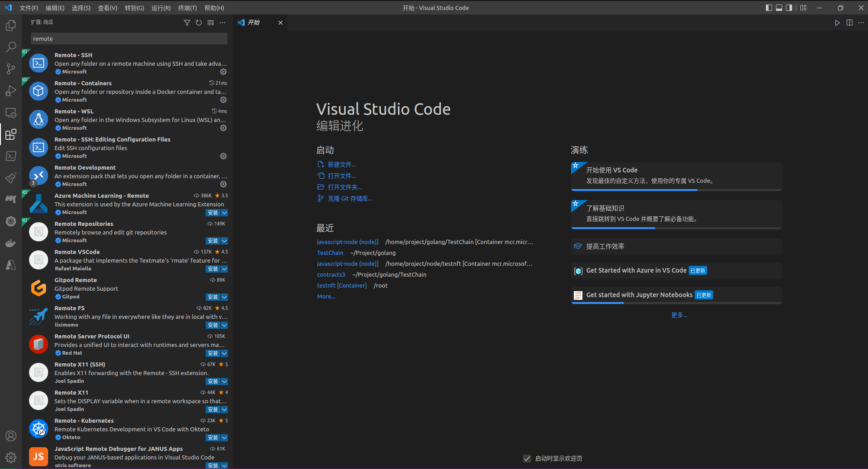Image resolution: width=868 pixels, height=469 pixels.
Task: Open extensions view more actions menu
Action: (x=222, y=23)
